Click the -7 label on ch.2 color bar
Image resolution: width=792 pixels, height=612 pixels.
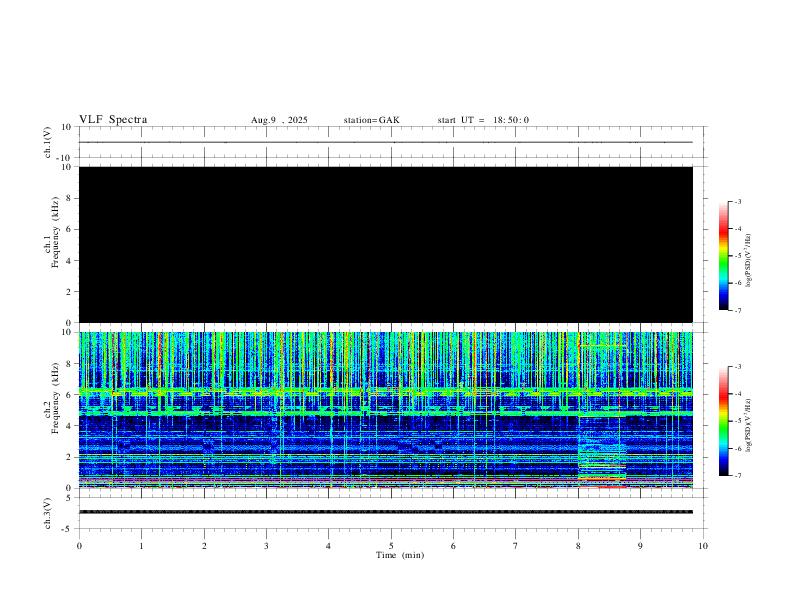click(738, 476)
